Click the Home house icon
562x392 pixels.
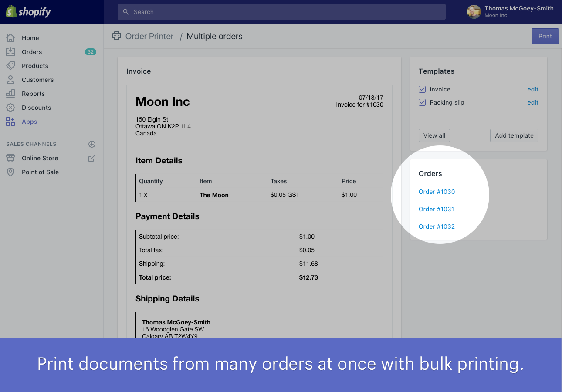(x=10, y=38)
